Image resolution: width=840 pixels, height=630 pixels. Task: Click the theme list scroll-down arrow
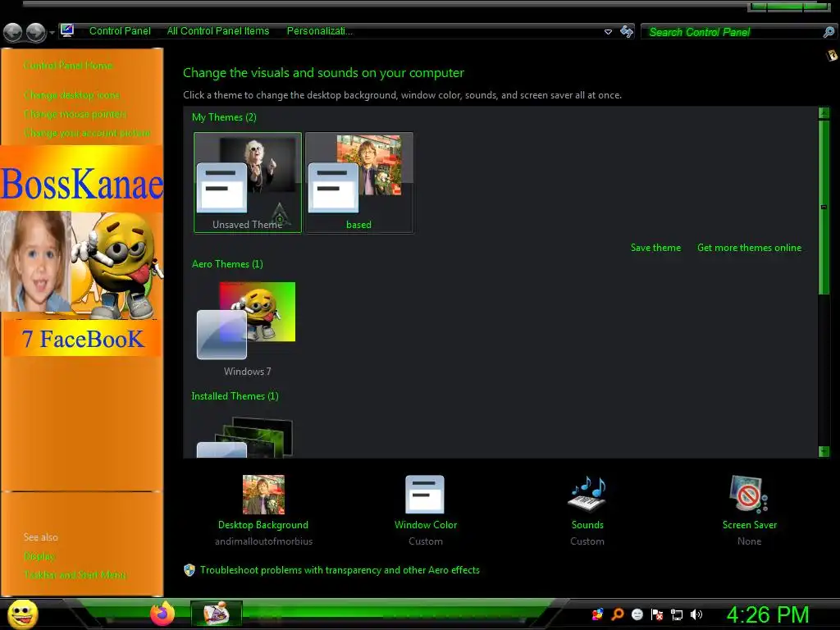[824, 451]
